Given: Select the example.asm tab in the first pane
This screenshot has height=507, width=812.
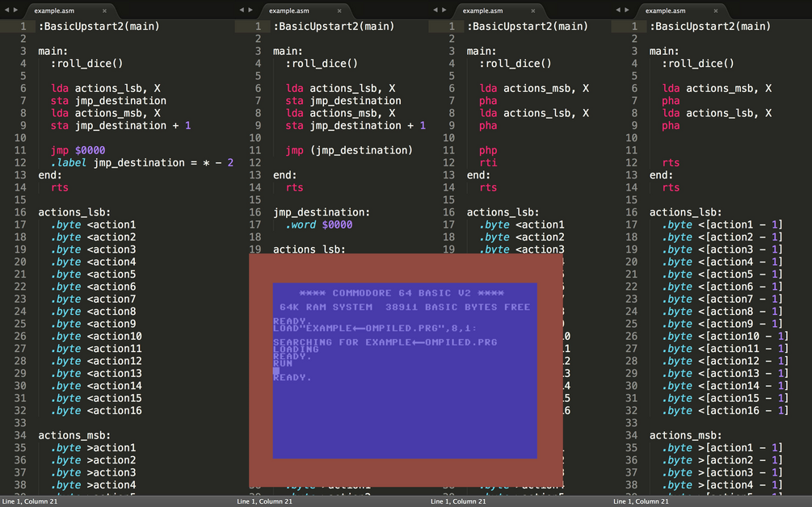Looking at the screenshot, I should pos(69,10).
